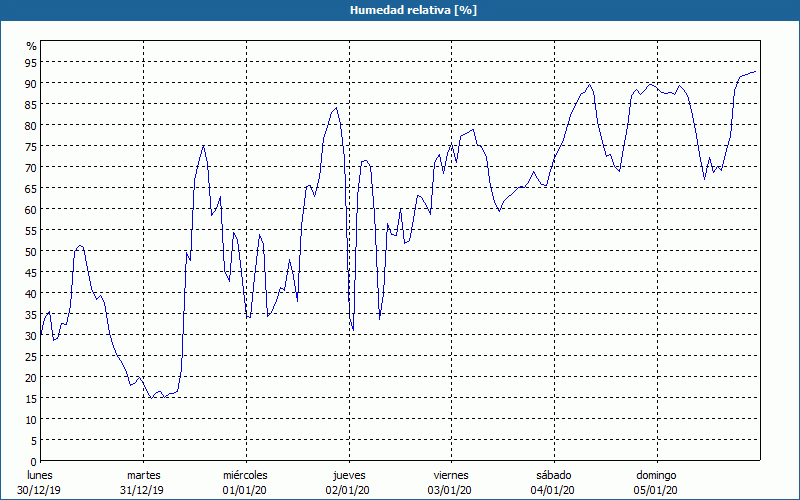Click the date 04/01/20
The height and width of the screenshot is (500, 800).
[x=553, y=490]
